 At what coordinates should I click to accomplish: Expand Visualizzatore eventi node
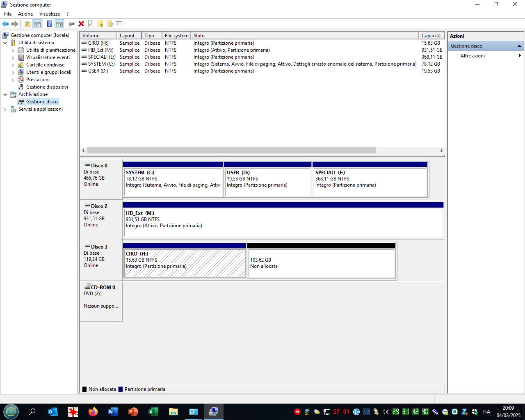[13, 57]
